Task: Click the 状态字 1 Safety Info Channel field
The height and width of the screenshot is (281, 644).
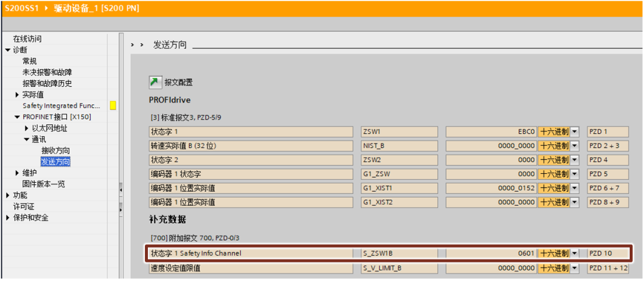Action: 251,254
